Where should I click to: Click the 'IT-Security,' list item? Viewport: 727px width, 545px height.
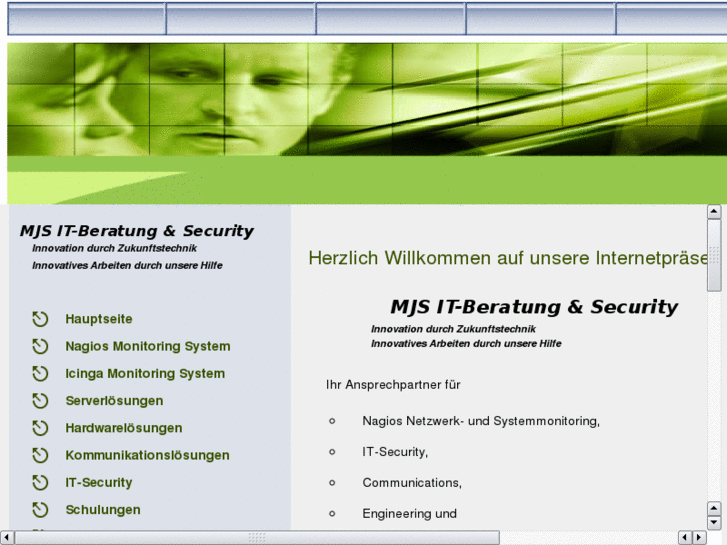click(395, 452)
